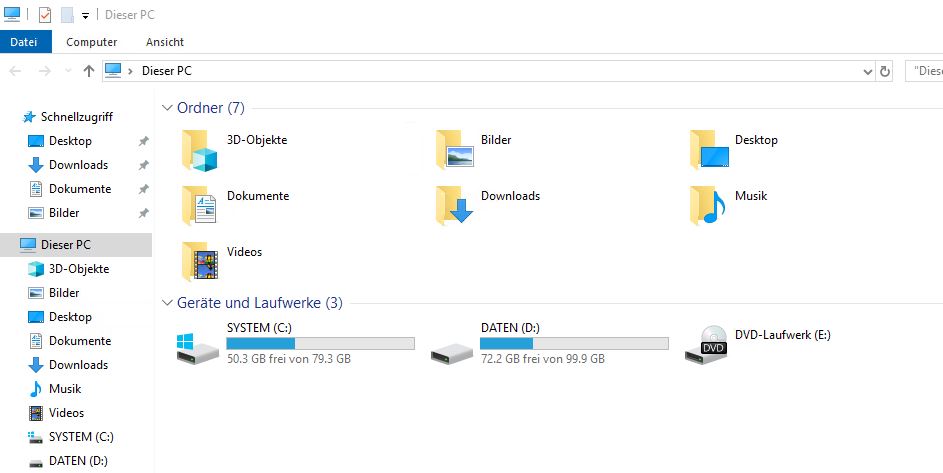The width and height of the screenshot is (943, 473).
Task: Switch to the Computer ribbon tab
Action: pyautogui.click(x=91, y=42)
